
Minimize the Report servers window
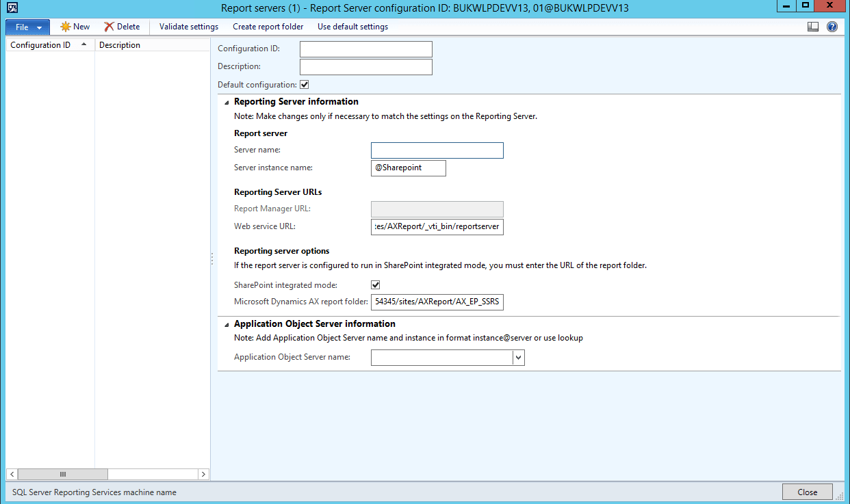(786, 5)
